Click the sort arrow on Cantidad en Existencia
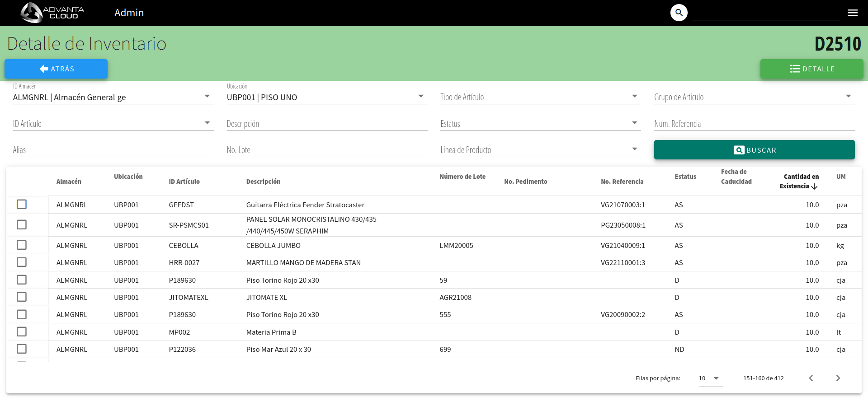Image resolution: width=868 pixels, height=420 pixels. tap(815, 186)
